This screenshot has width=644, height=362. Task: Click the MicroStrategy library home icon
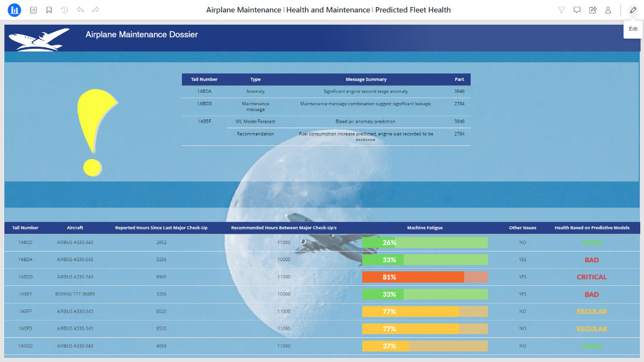click(x=14, y=10)
